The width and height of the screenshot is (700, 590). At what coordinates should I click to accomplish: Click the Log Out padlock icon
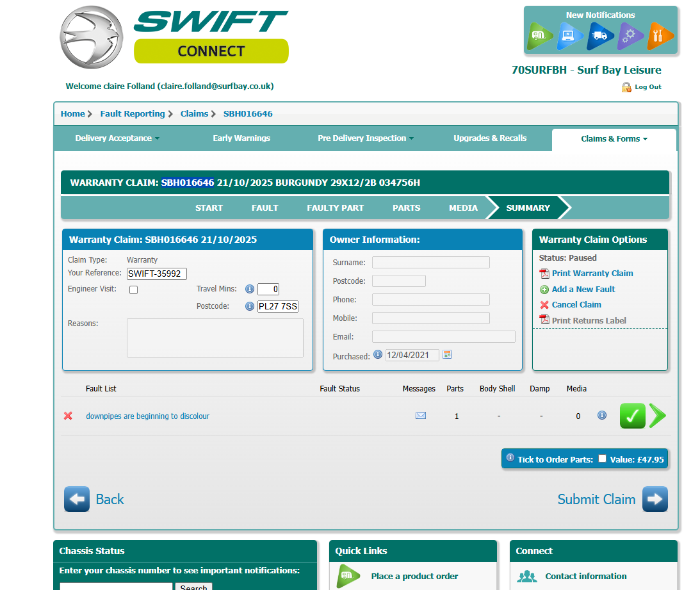coord(626,87)
